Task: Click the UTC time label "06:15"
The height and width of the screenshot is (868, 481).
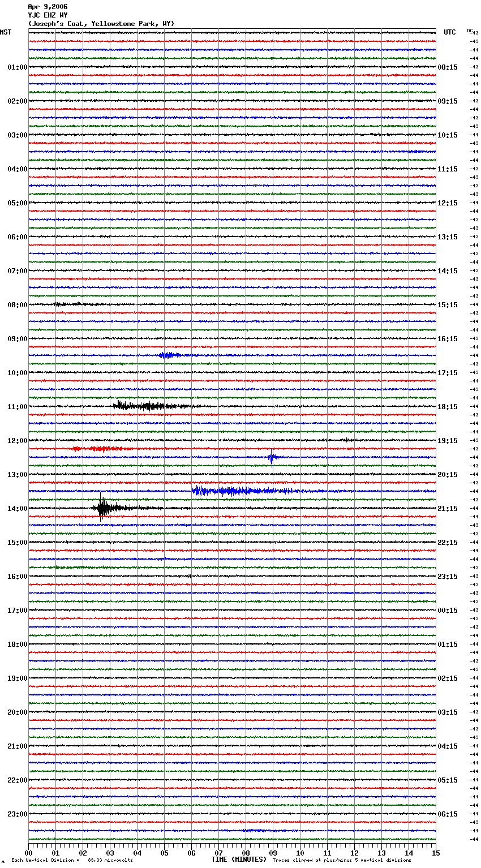Action: [448, 814]
